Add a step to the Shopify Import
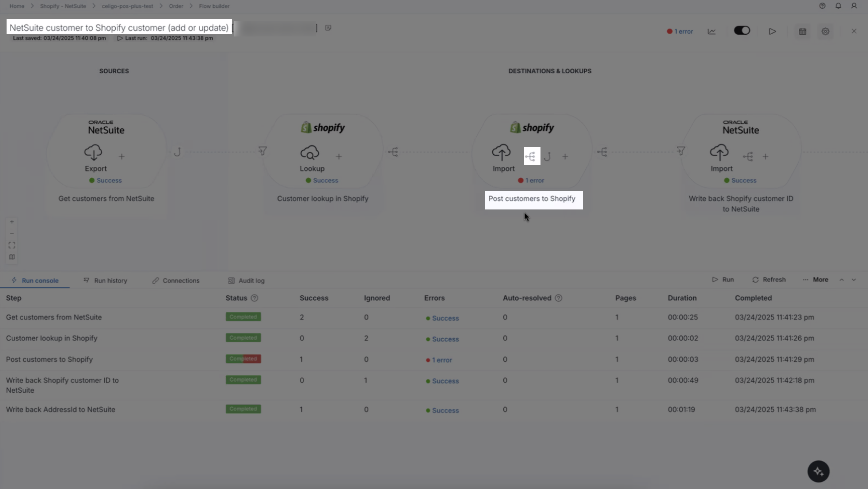This screenshot has width=868, height=489. coord(565,157)
